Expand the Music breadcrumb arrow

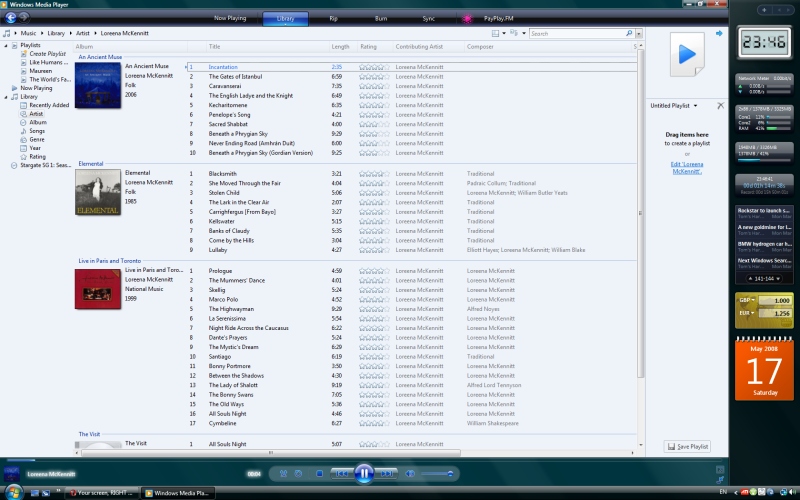[x=42, y=33]
